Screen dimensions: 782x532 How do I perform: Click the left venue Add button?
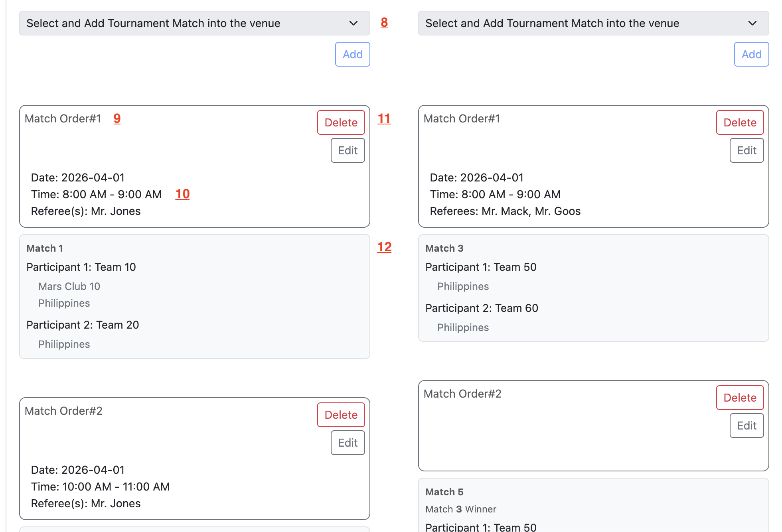coord(352,54)
